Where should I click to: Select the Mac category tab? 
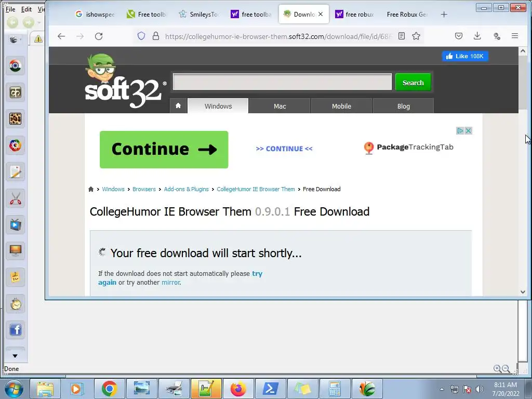pyautogui.click(x=280, y=106)
